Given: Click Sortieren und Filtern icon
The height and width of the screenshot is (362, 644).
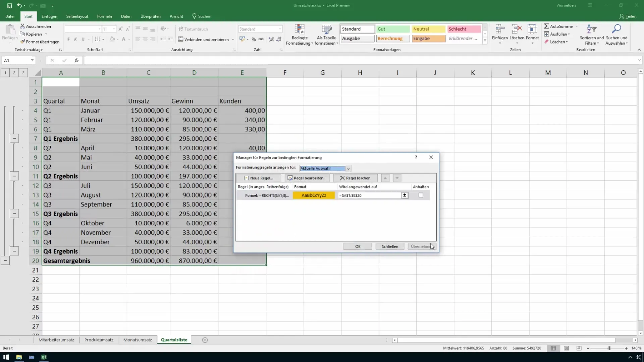Looking at the screenshot, I should tap(591, 29).
